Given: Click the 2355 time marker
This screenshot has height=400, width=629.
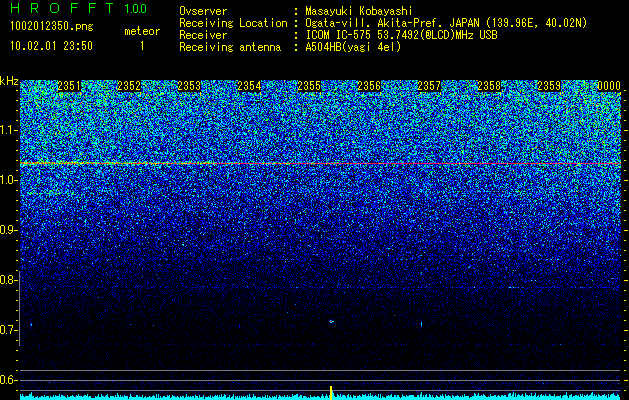Looking at the screenshot, I should [309, 86].
